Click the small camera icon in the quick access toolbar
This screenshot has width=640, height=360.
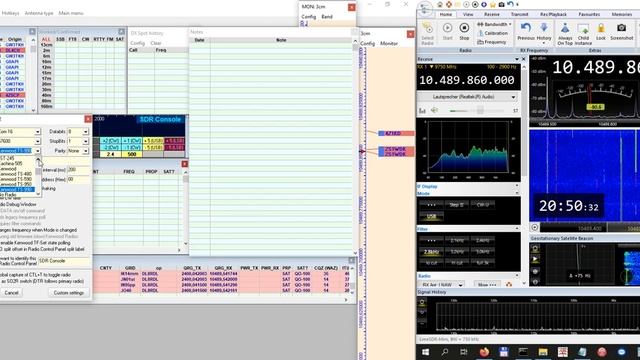(x=501, y=4)
